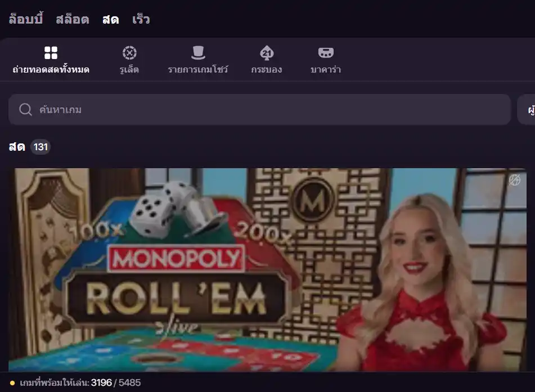This screenshot has height=392, width=535.
Task: Click the games available count 3196 / 5485
Action: [116, 383]
